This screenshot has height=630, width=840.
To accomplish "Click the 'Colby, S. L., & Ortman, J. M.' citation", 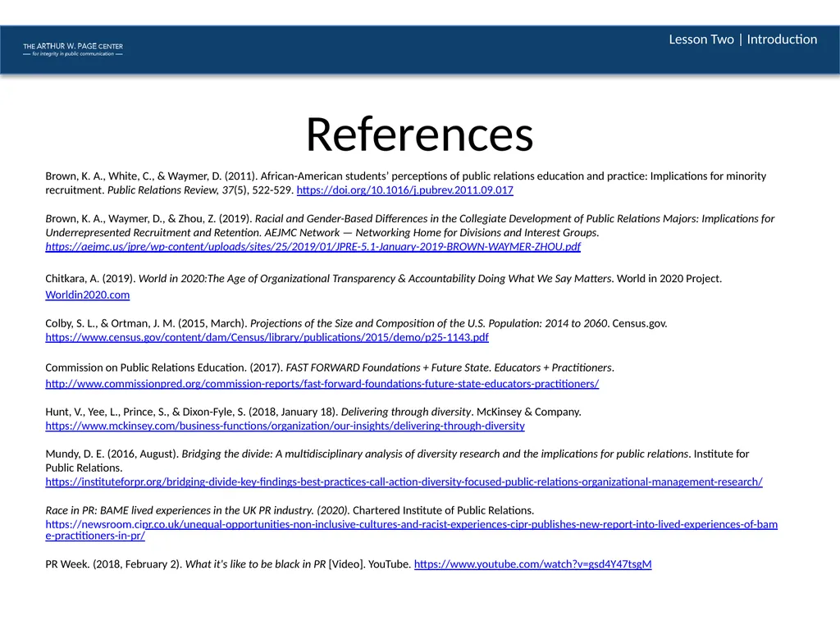I will [110, 323].
